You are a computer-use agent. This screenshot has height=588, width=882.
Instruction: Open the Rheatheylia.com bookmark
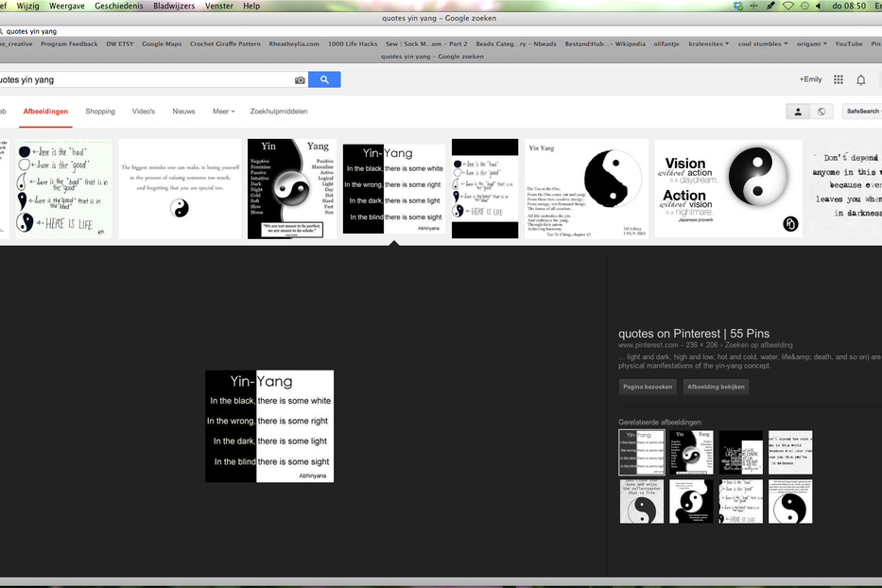tap(294, 43)
